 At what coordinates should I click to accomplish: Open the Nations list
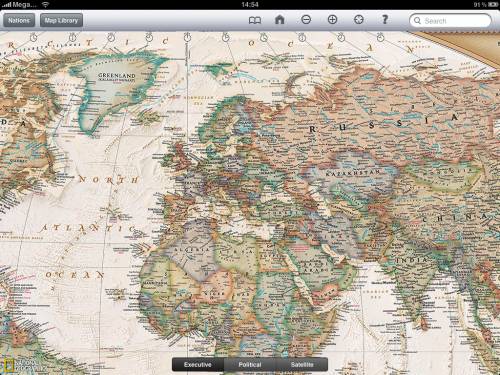click(x=19, y=20)
